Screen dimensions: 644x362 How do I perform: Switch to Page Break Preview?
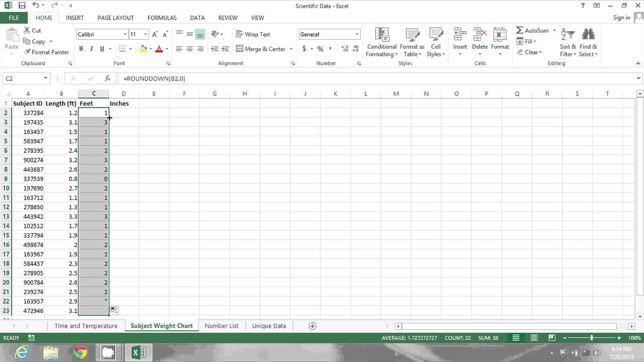pos(552,338)
